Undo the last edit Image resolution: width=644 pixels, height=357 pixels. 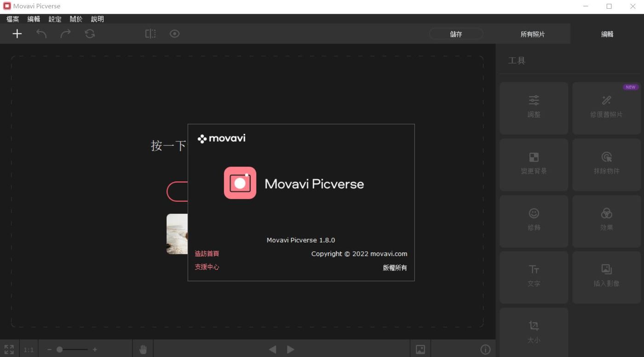point(41,34)
